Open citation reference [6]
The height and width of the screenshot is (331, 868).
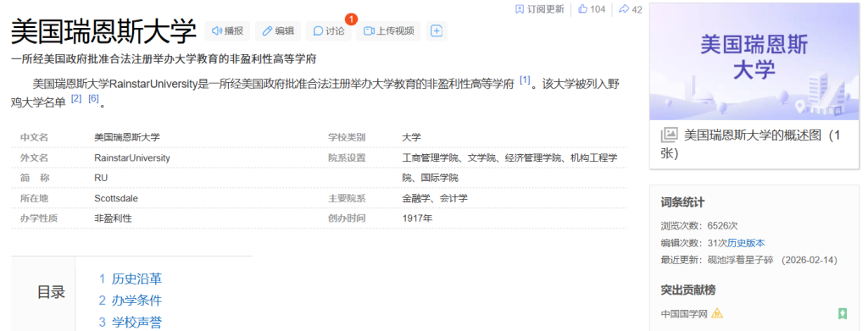[x=93, y=99]
